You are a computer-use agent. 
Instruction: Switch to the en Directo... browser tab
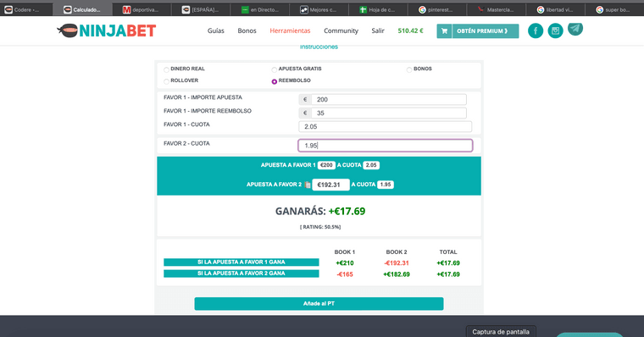coord(259,9)
